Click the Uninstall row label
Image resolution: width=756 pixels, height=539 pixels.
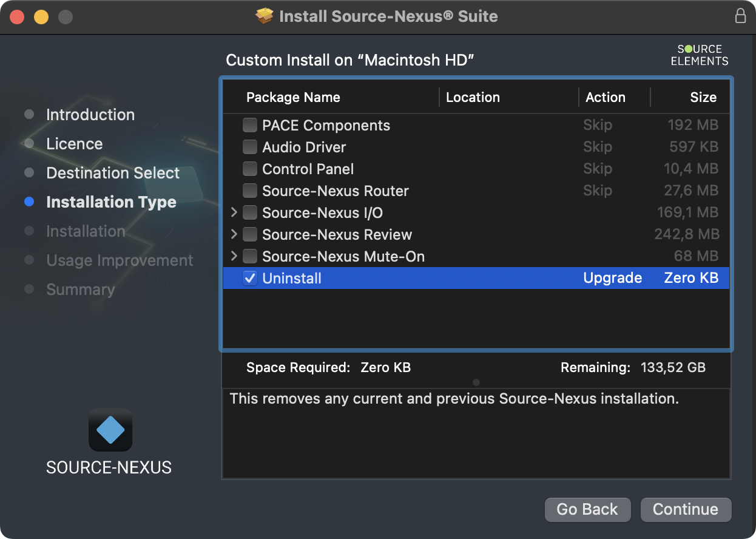[292, 279]
